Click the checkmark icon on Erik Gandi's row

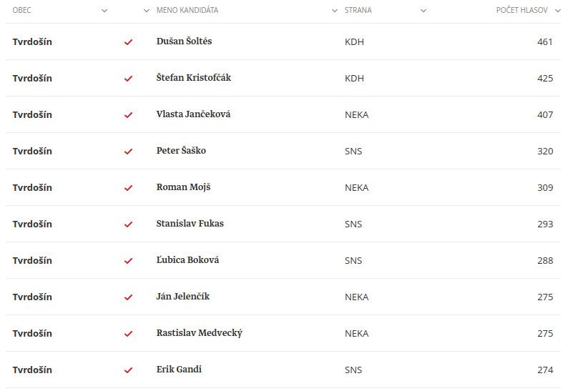click(129, 370)
